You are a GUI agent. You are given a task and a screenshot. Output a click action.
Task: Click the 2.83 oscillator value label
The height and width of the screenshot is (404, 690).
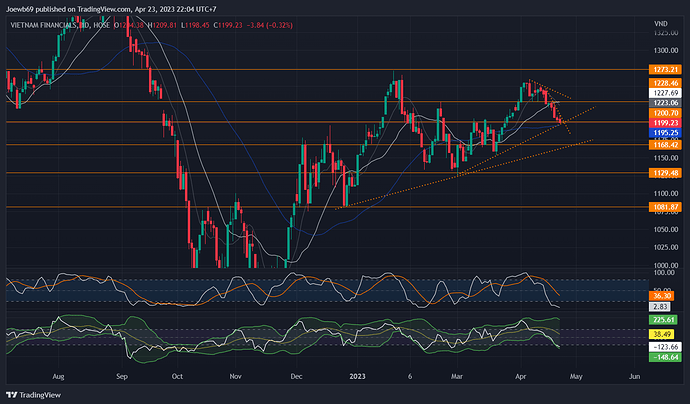point(660,307)
